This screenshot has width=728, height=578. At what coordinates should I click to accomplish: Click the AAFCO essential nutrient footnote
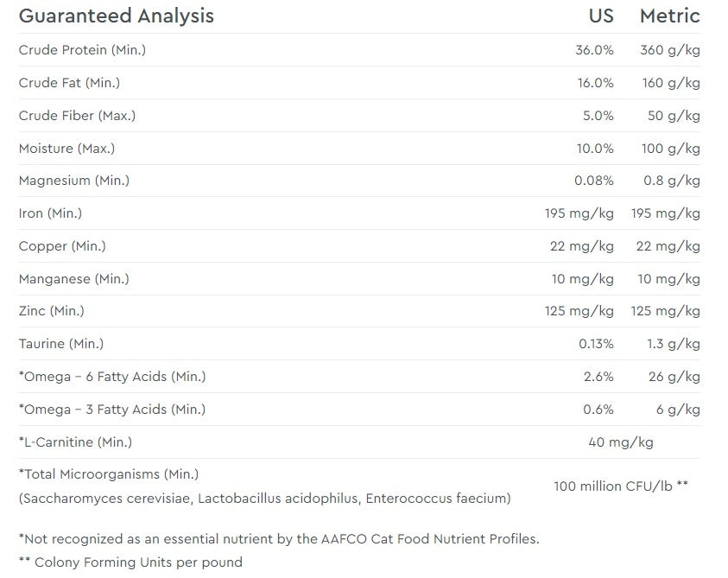click(278, 539)
